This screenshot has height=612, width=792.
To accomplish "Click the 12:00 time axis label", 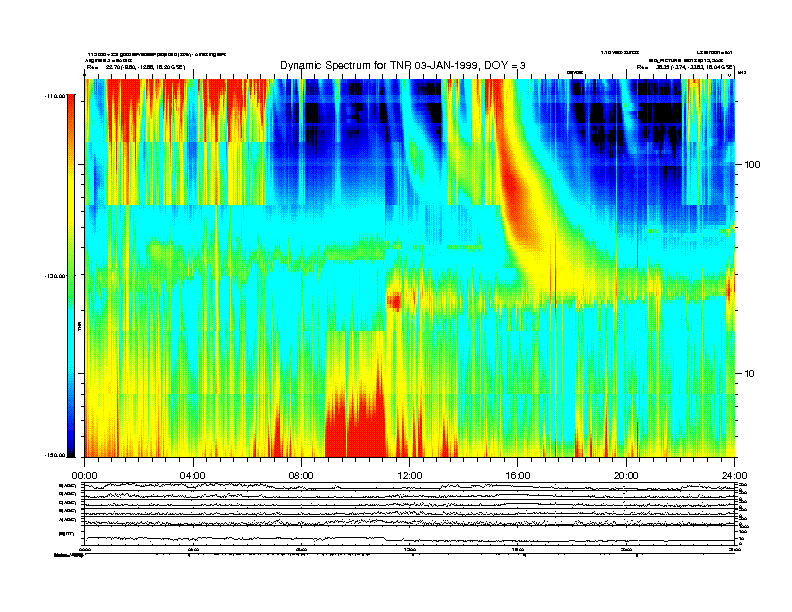I will tap(410, 476).
